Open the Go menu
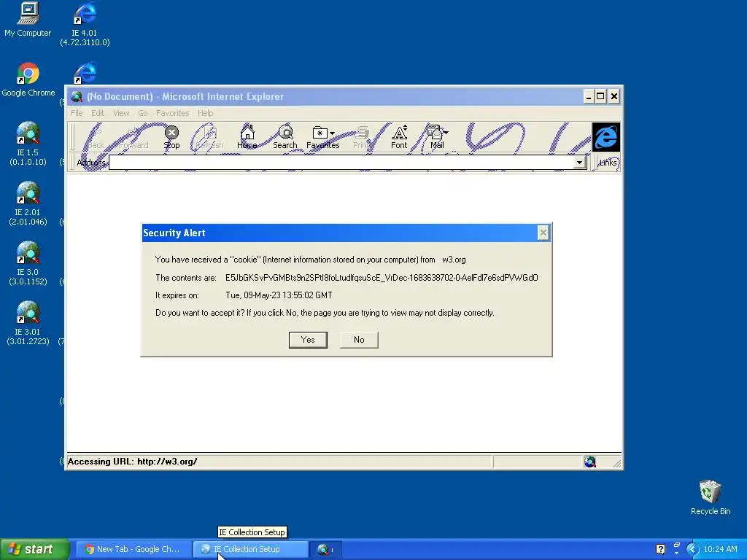The height and width of the screenshot is (560, 747). click(x=143, y=113)
